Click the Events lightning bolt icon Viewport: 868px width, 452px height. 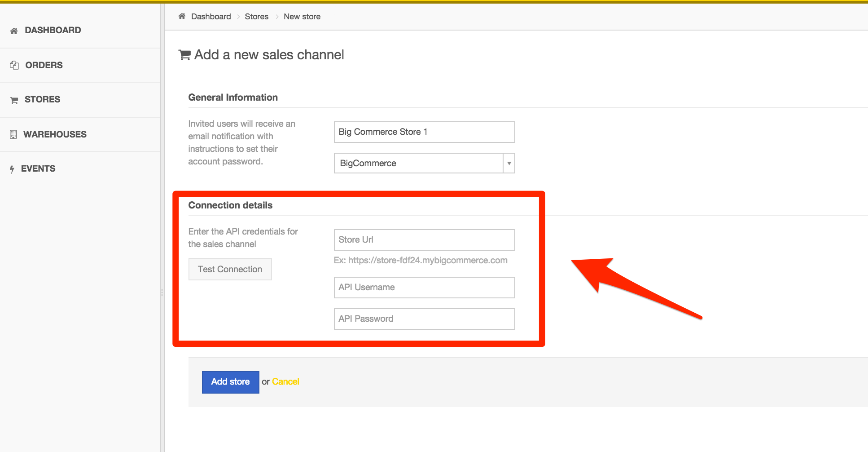click(12, 169)
